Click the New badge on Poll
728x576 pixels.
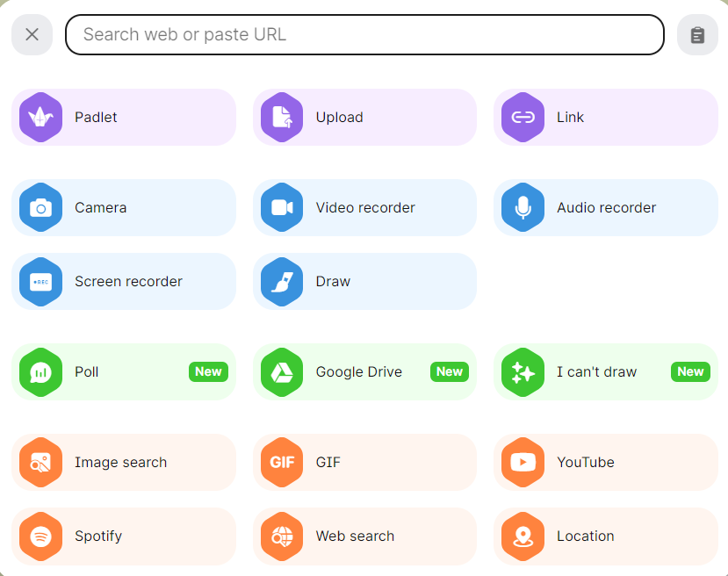click(x=208, y=371)
